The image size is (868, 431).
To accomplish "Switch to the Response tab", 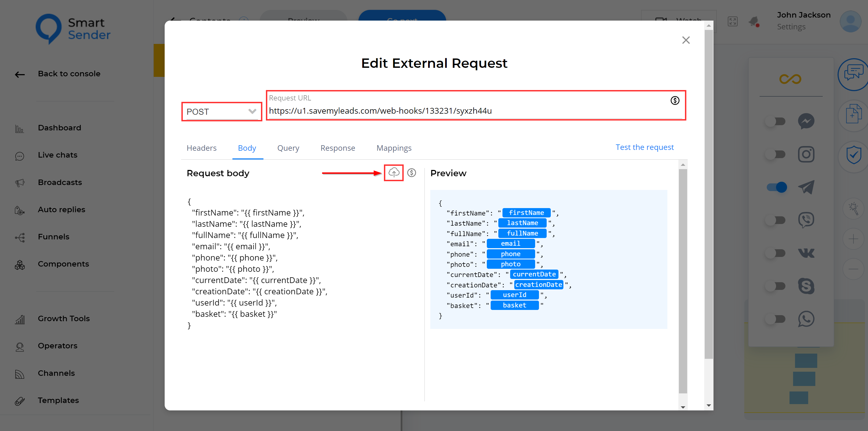I will [x=338, y=148].
